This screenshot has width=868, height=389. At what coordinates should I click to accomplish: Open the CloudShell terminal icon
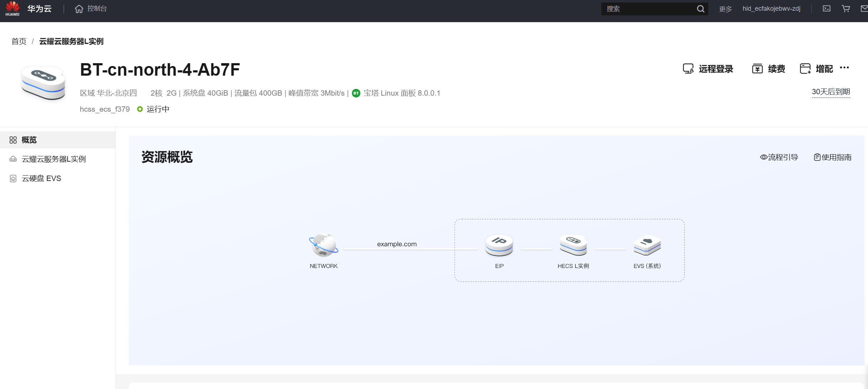[x=827, y=9]
